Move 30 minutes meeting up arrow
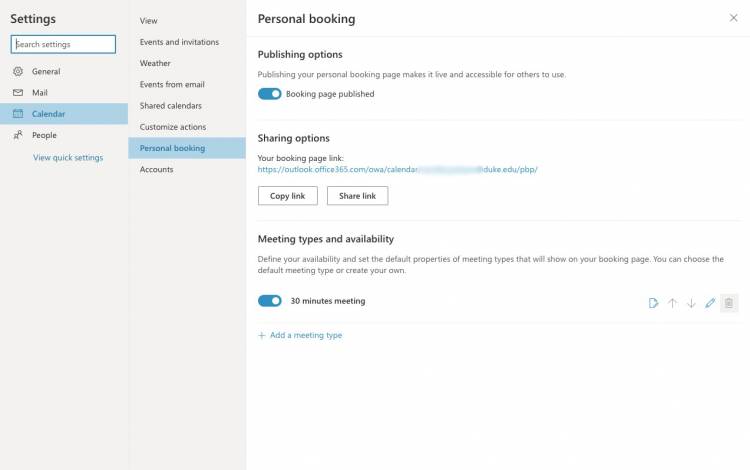750x470 pixels. [673, 303]
